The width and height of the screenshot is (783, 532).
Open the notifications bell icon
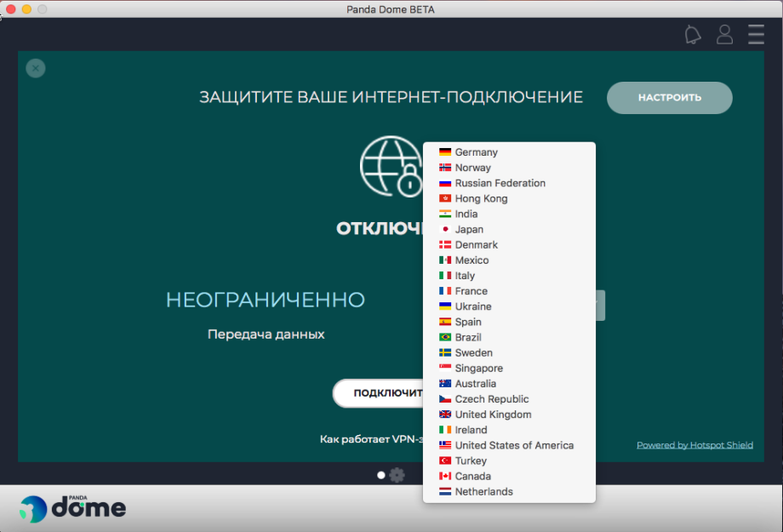click(x=693, y=34)
